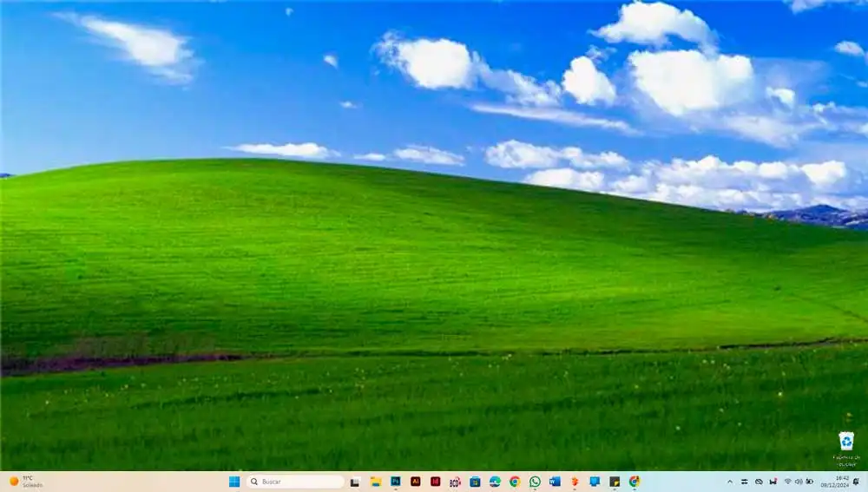The width and height of the screenshot is (868, 492).
Task: Click the arrows sync tray icon
Action: coord(745,482)
